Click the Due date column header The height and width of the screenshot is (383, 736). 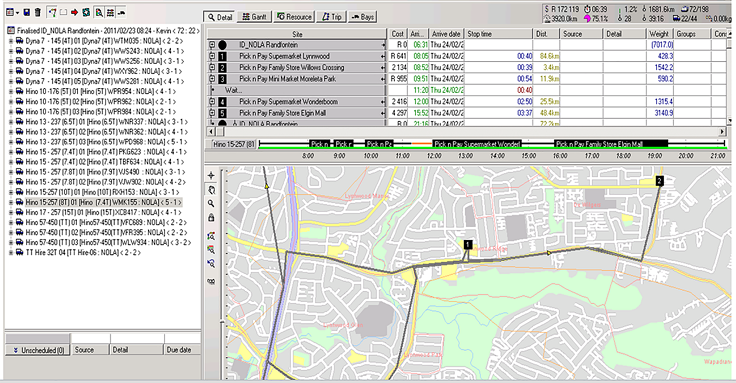click(182, 350)
